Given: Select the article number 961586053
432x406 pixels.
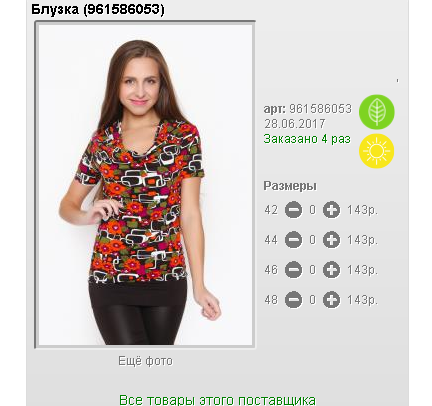Looking at the screenshot, I should [x=320, y=109].
